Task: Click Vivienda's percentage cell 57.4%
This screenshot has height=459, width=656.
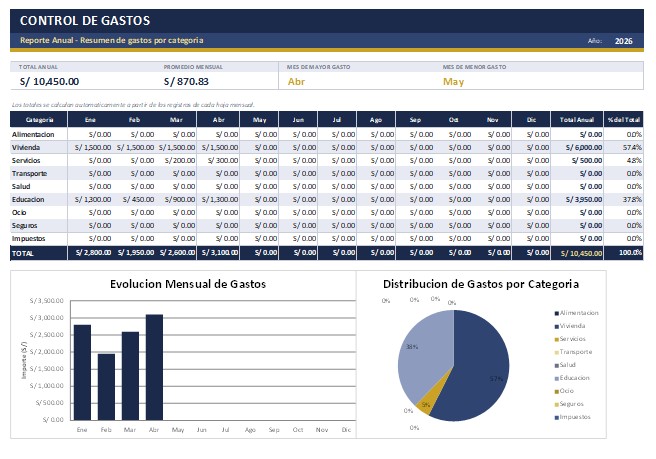Action: click(x=632, y=147)
